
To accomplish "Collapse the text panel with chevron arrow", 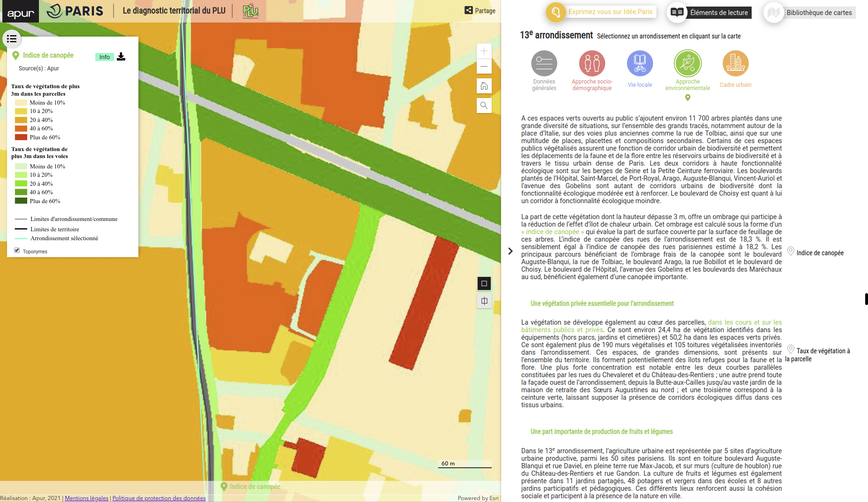I will [x=510, y=251].
